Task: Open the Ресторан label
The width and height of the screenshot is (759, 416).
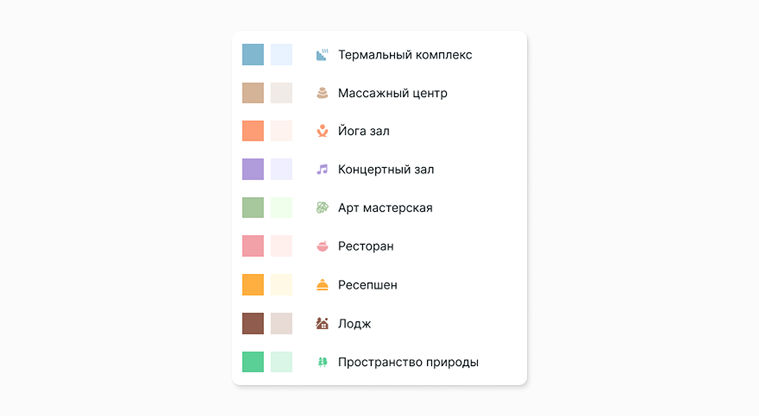Action: coord(366,246)
